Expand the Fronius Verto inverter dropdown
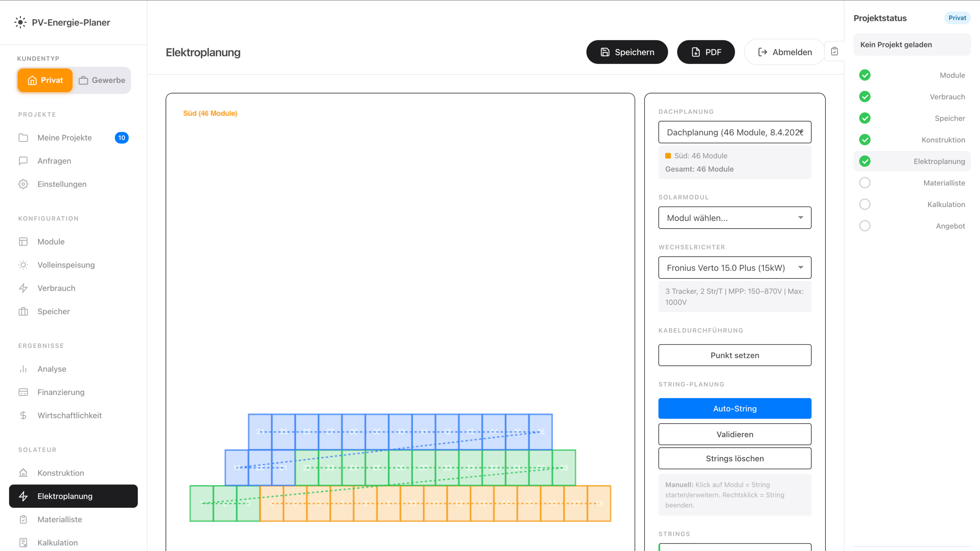 point(735,268)
